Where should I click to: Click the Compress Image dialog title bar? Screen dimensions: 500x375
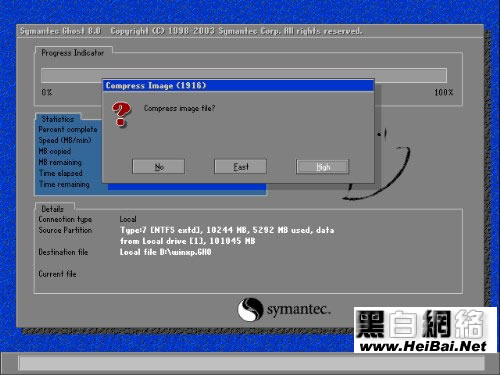[238, 86]
